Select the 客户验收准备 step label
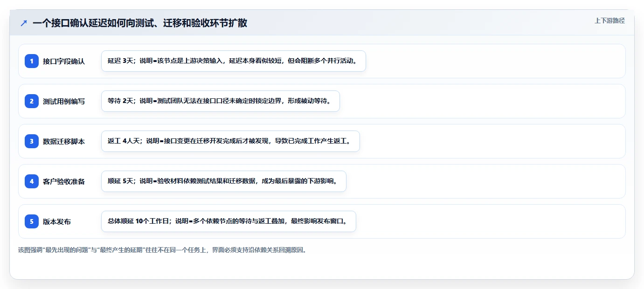Image resolution: width=644 pixels, height=289 pixels. pos(64,181)
